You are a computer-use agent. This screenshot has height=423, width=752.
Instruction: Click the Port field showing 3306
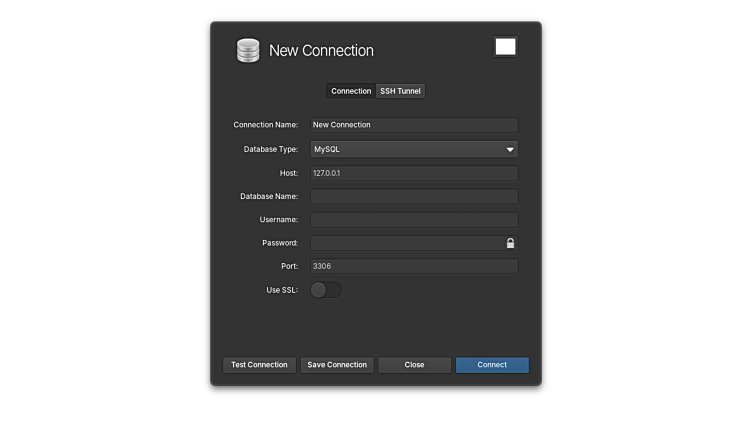[413, 267]
